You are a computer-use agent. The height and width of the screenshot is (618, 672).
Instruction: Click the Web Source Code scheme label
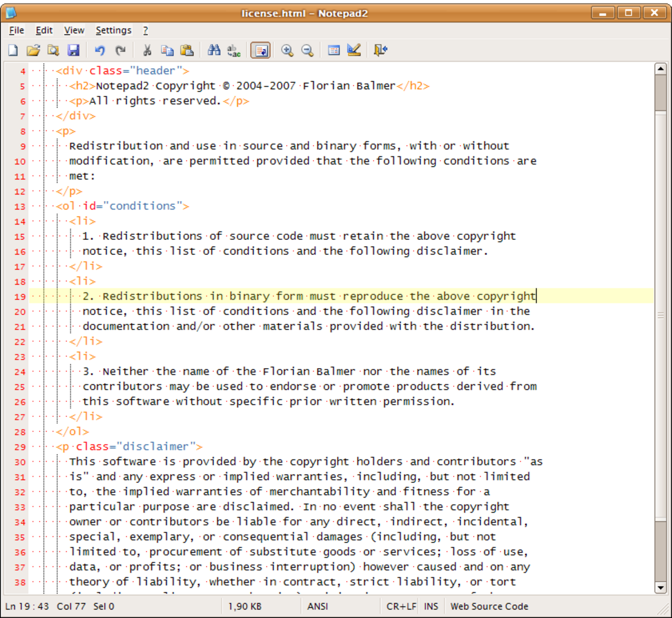coord(489,606)
